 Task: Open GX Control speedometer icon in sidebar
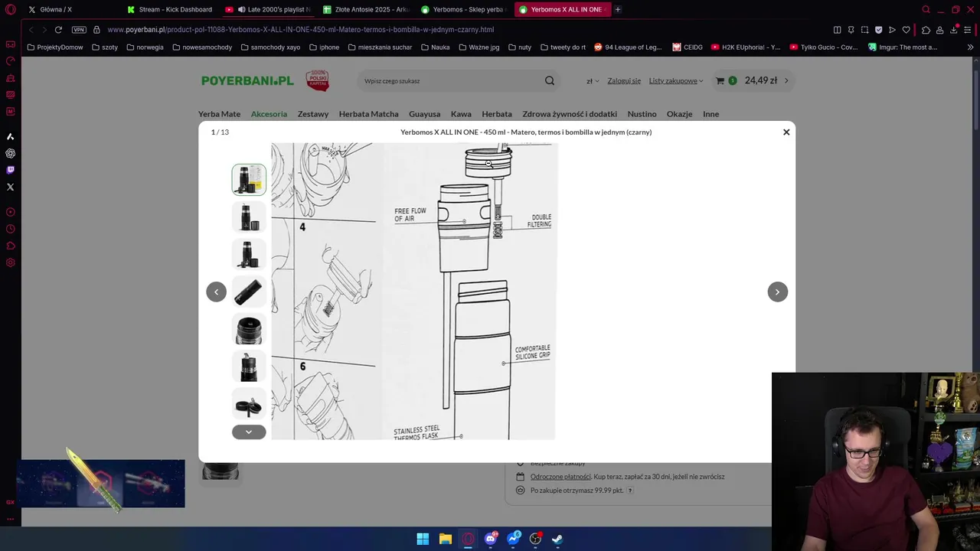(10, 61)
